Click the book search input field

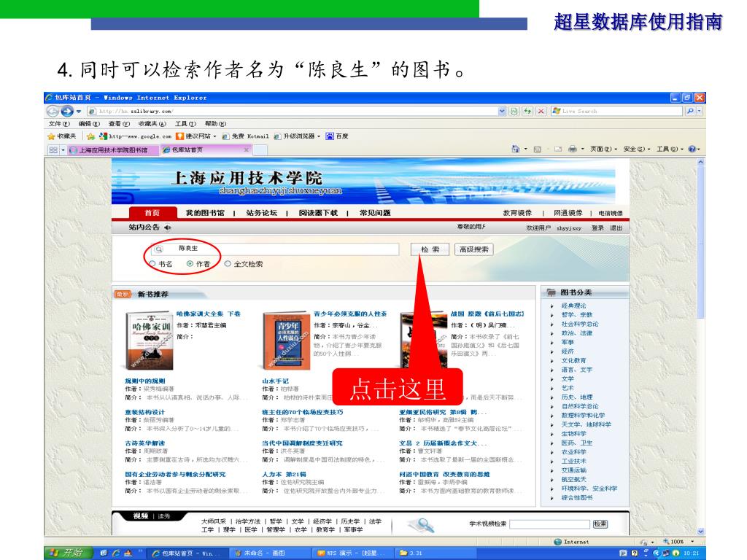tap(275, 249)
